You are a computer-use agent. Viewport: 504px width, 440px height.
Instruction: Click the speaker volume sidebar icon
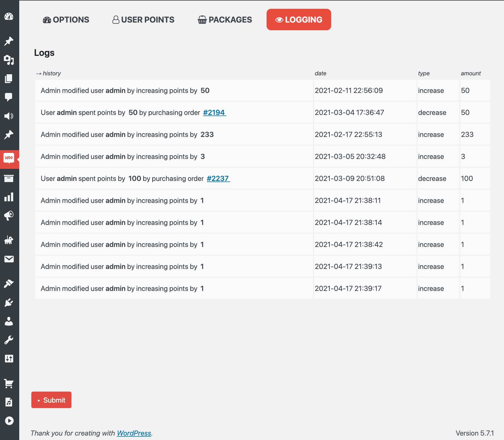tap(9, 116)
